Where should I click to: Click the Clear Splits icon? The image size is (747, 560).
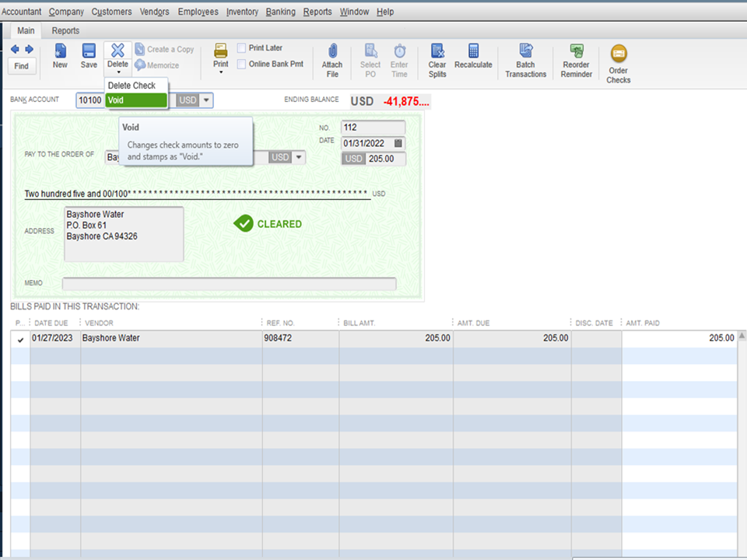pyautogui.click(x=437, y=51)
